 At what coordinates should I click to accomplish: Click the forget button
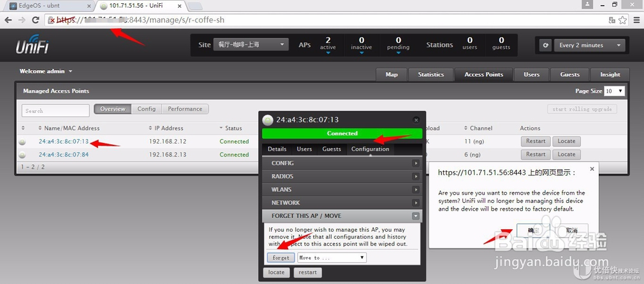[281, 258]
